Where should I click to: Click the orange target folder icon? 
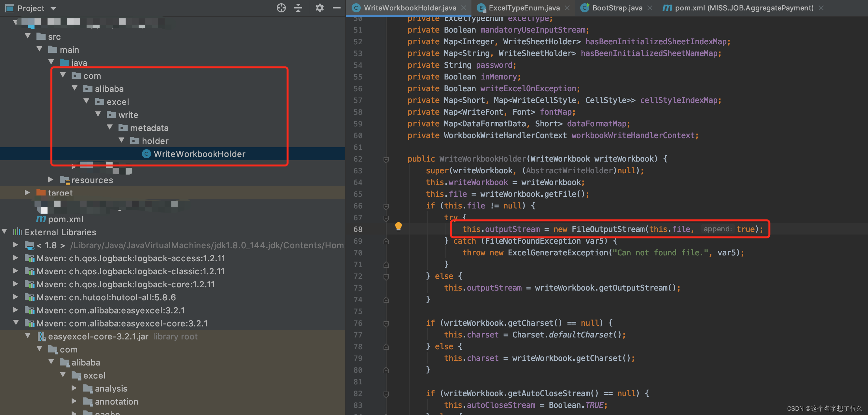point(41,193)
